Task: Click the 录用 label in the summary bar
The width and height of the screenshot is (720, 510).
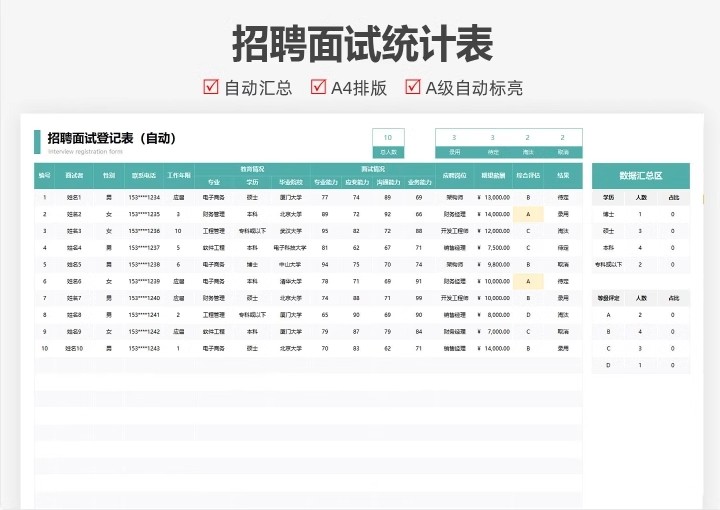Action: [x=454, y=152]
